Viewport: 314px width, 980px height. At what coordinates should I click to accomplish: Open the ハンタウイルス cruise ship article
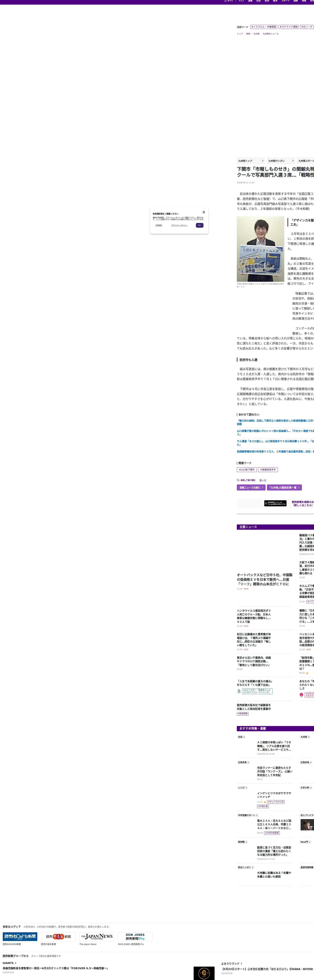254,616
